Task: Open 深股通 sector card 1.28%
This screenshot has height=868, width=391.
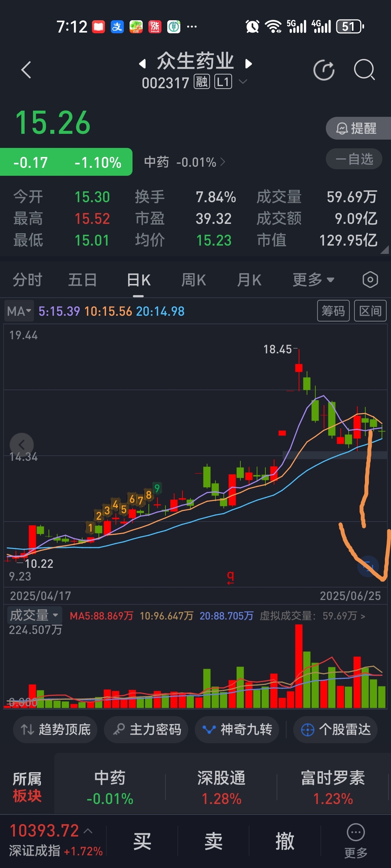Action: [221, 788]
